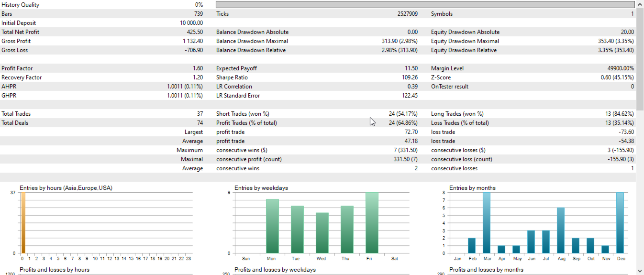
Task: Click the largest profit trade value 72.70
Action: pos(411,132)
